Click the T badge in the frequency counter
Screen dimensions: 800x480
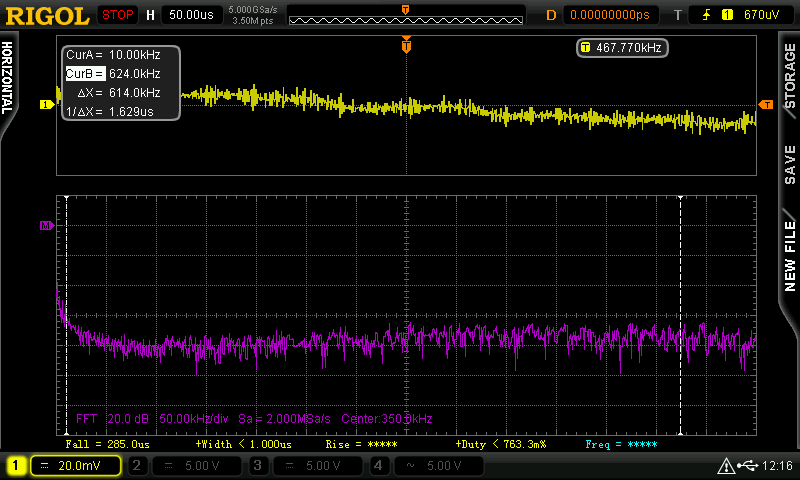click(x=585, y=48)
